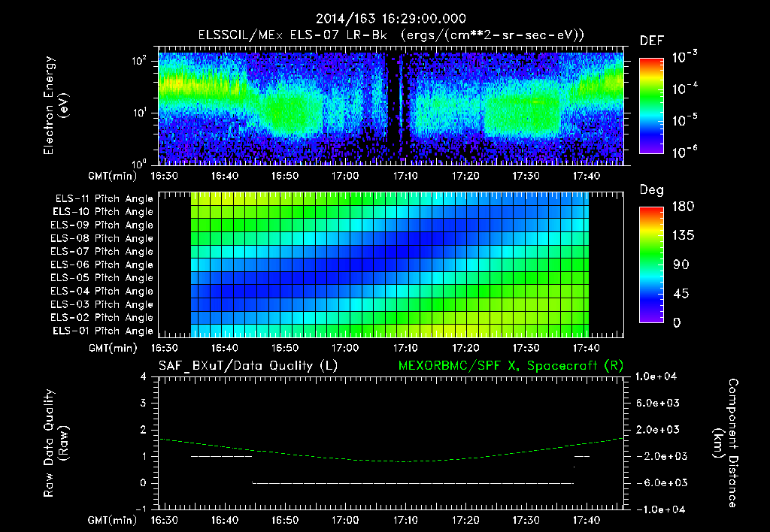Select the ELS-07 Pitch Angle row label

pyautogui.click(x=102, y=251)
